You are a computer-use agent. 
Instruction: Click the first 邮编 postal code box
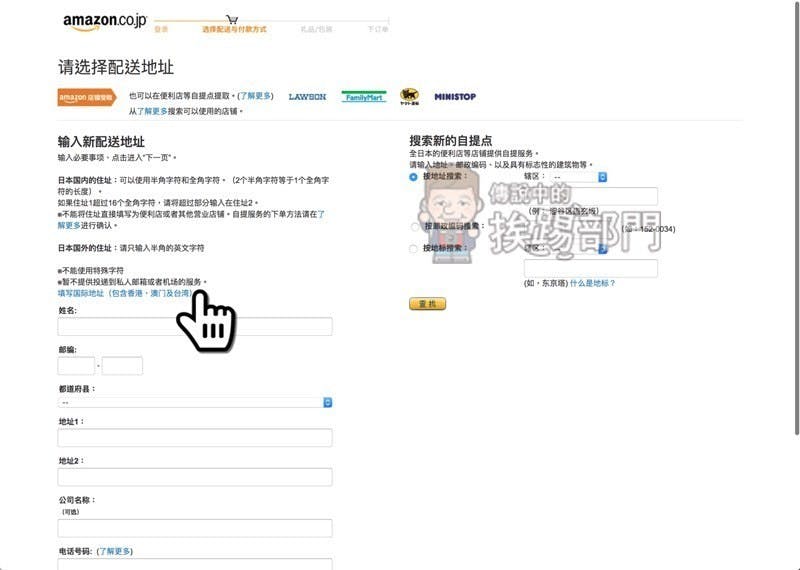tap(76, 366)
